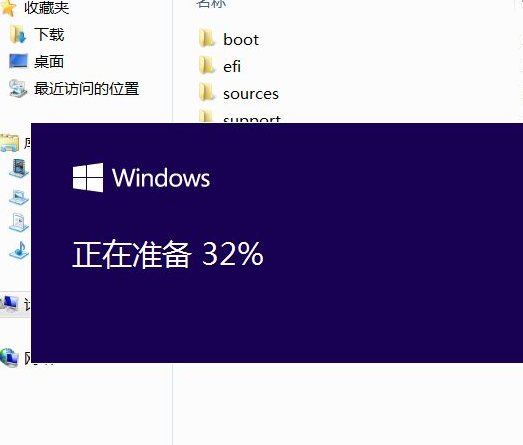Screen dimensions: 523x445
Task: Select the 桌面 desktop icon
Action: click(18, 61)
